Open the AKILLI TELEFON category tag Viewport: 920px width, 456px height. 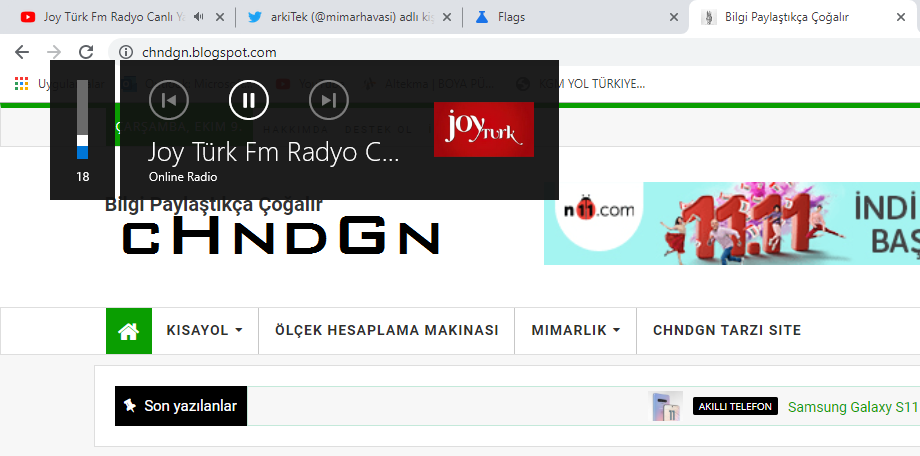coord(735,406)
